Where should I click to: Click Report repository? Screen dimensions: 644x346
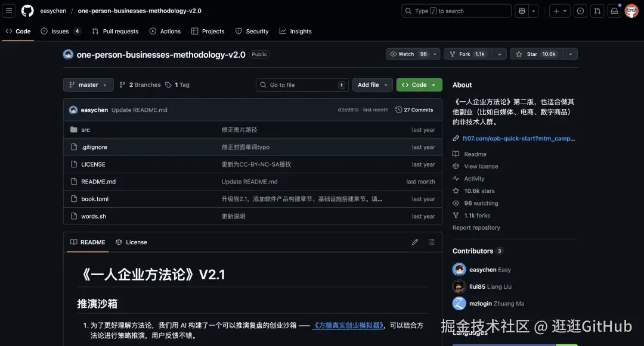pos(476,228)
